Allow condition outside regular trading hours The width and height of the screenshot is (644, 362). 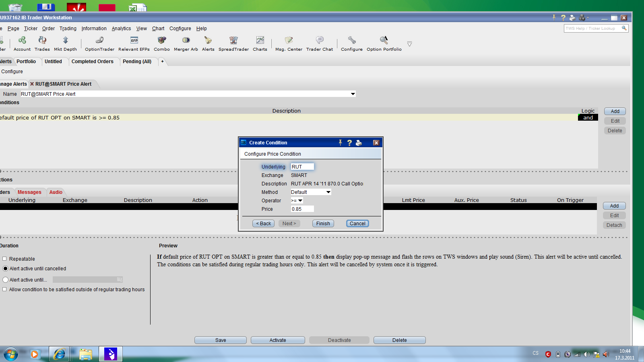[5, 289]
